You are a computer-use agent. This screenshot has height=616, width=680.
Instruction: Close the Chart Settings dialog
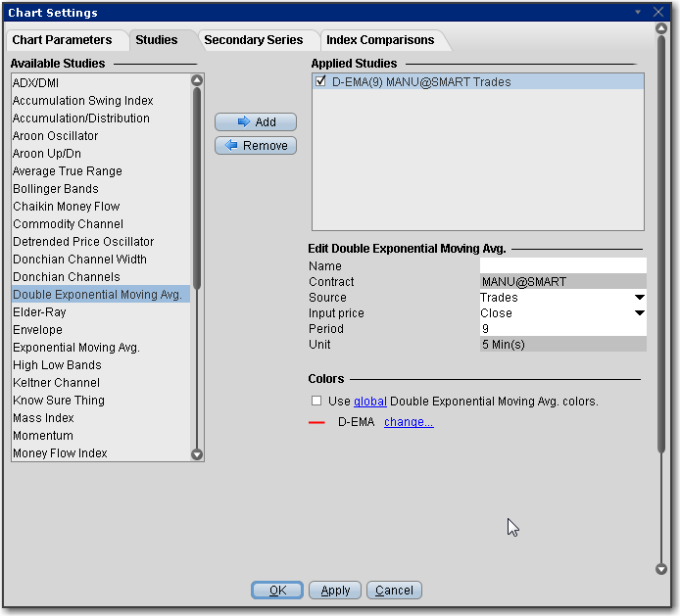tap(660, 12)
